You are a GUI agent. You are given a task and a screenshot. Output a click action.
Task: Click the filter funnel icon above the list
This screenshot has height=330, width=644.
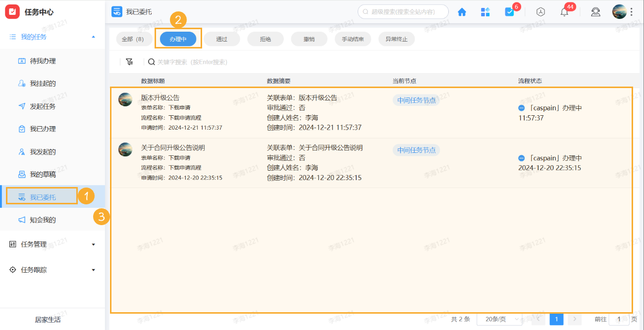129,61
